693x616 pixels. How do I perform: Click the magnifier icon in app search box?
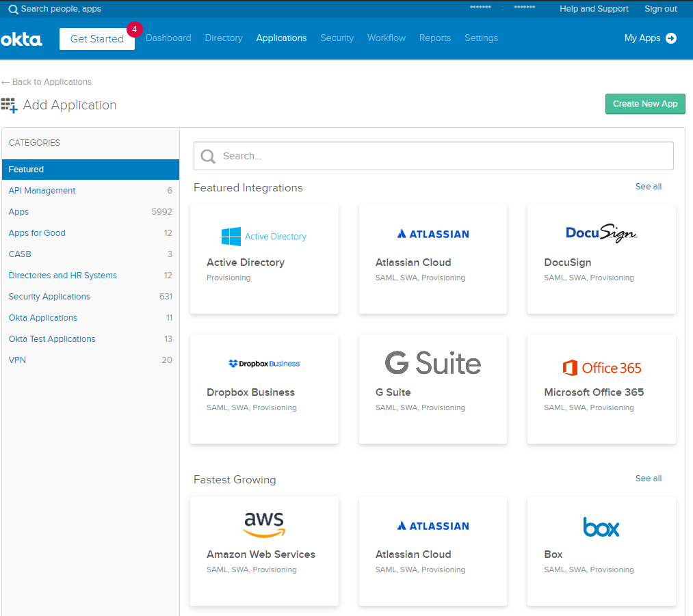tap(208, 157)
